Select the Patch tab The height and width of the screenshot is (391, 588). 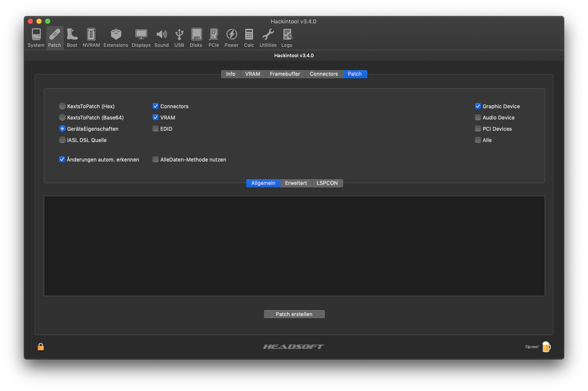(355, 74)
